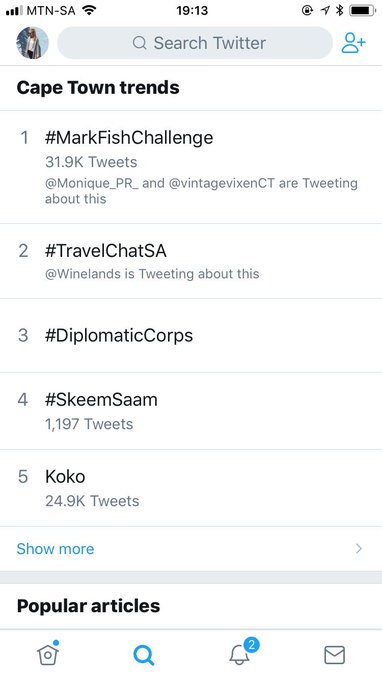The image size is (382, 680).
Task: Tap Show more trends link
Action: coord(56,549)
